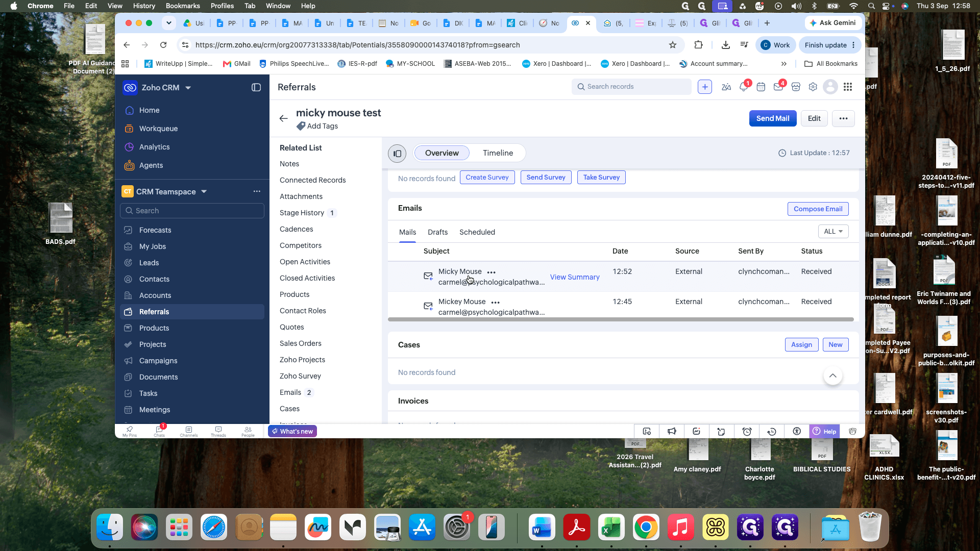Screen dimensions: 980x551
Task: Open the sticky note icon in bottom bar
Action: pyautogui.click(x=721, y=432)
